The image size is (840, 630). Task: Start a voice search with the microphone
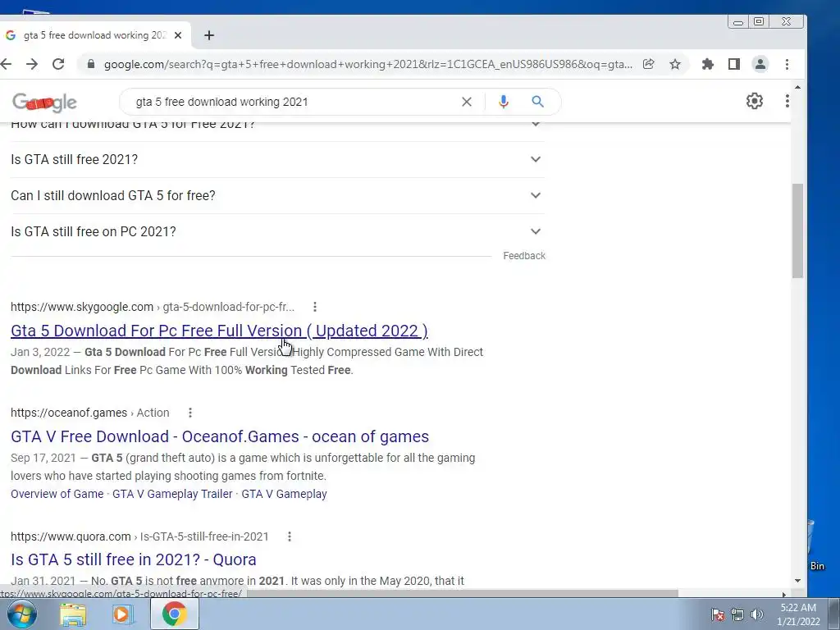[x=503, y=102]
